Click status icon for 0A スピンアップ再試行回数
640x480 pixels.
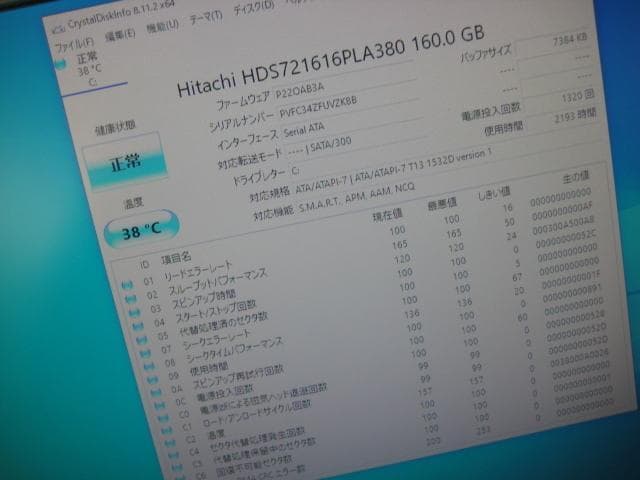[156, 393]
